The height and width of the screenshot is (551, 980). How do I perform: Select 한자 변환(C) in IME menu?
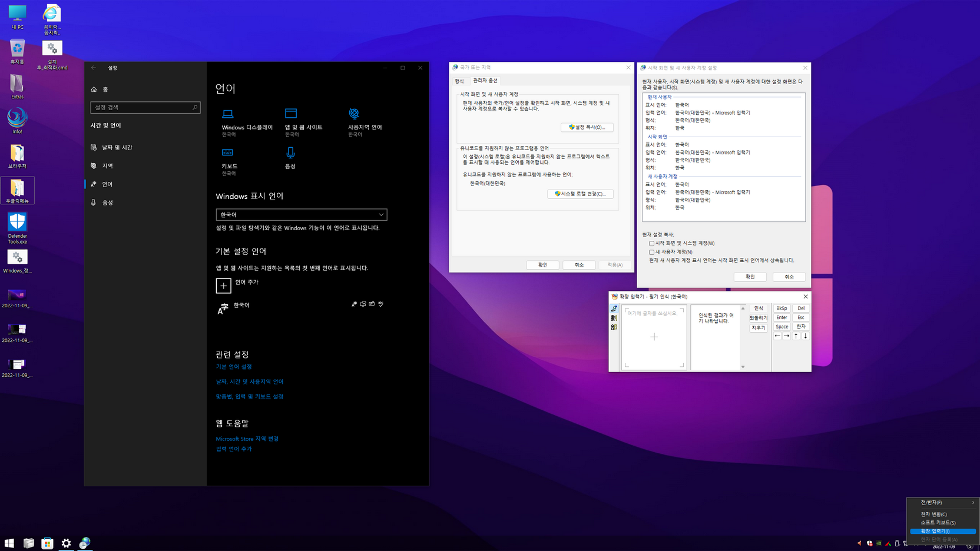point(943,515)
